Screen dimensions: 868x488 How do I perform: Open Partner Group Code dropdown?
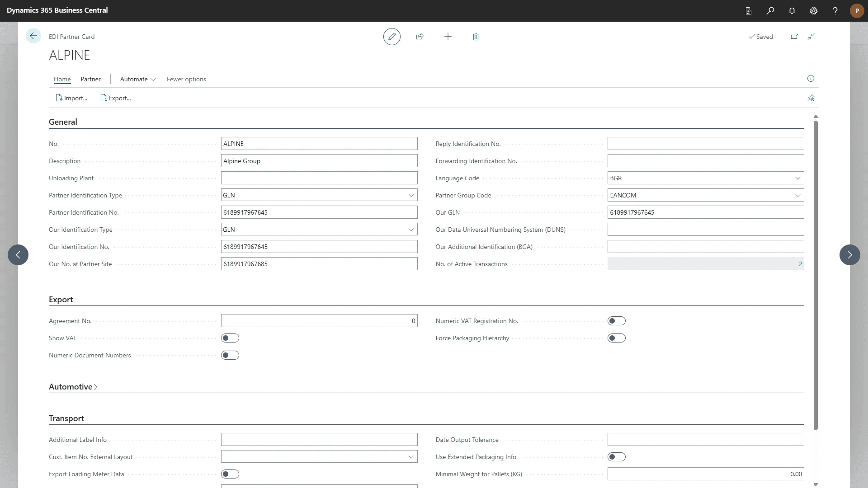[797, 195]
